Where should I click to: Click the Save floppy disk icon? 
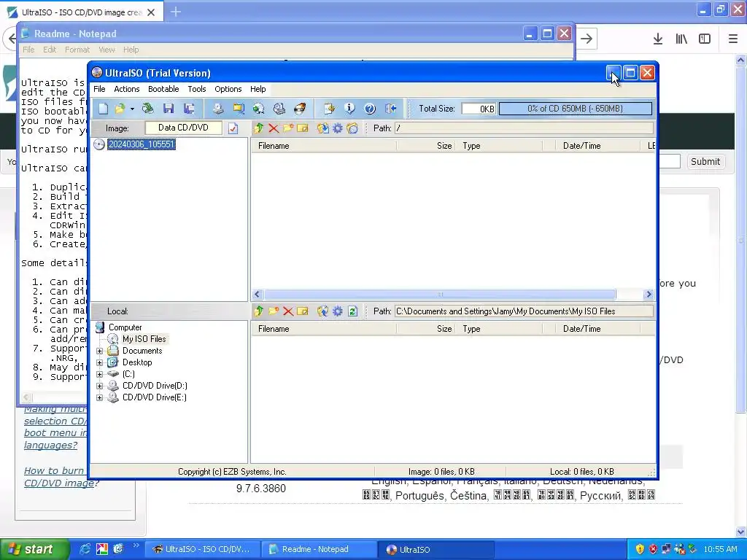pyautogui.click(x=169, y=109)
